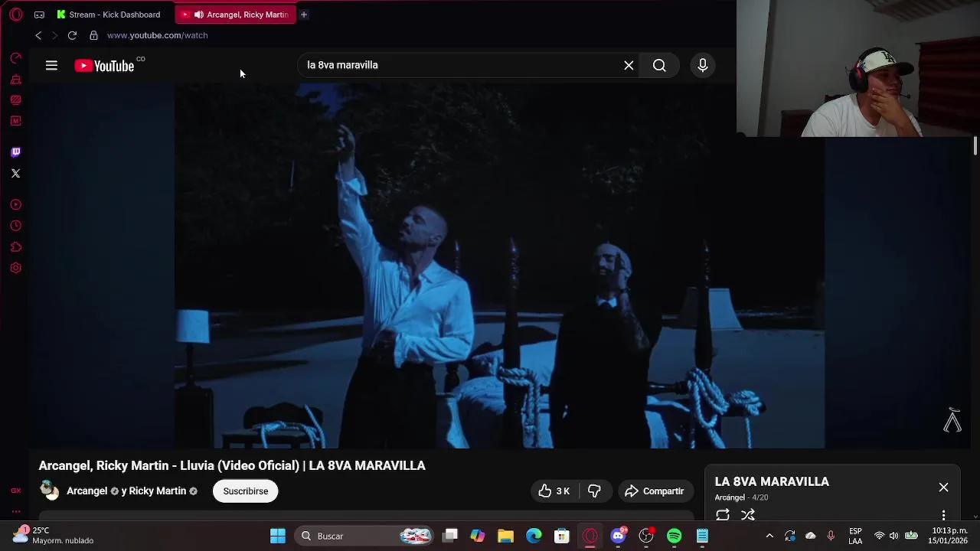This screenshot has height=551, width=980.
Task: Subscribe using the Suscribirse button
Action: 246,491
